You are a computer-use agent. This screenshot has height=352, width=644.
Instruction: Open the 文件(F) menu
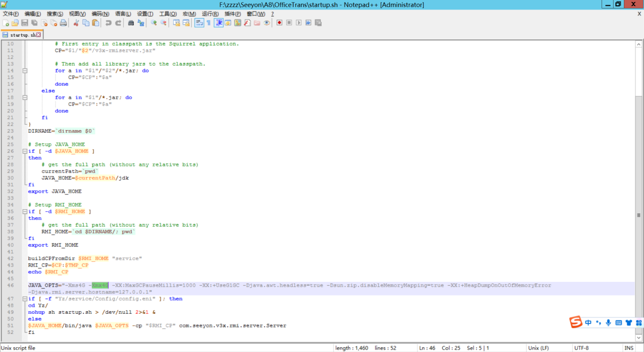[11, 14]
